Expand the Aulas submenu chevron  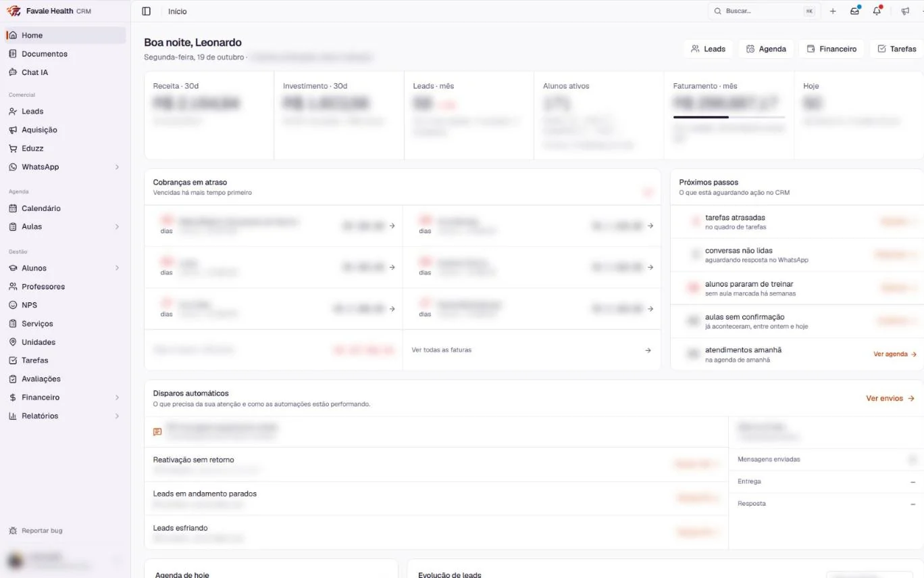117,226
